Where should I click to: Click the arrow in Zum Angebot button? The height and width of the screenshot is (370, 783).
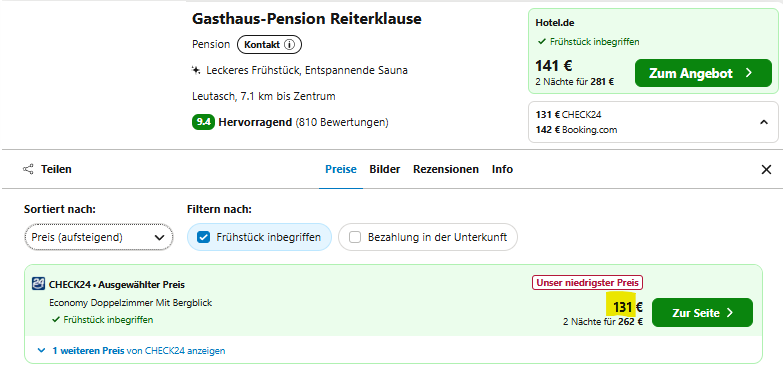pos(748,73)
